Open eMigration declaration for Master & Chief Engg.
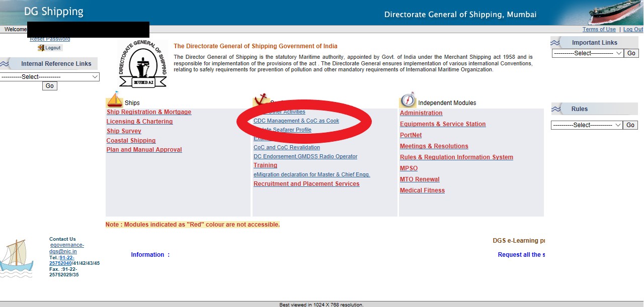This screenshot has width=644, height=307. [x=312, y=175]
